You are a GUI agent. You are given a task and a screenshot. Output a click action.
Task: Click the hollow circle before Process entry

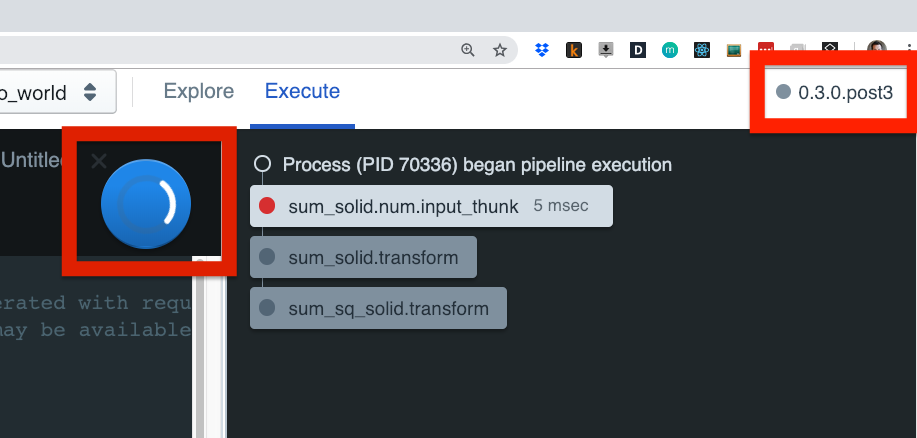[263, 164]
